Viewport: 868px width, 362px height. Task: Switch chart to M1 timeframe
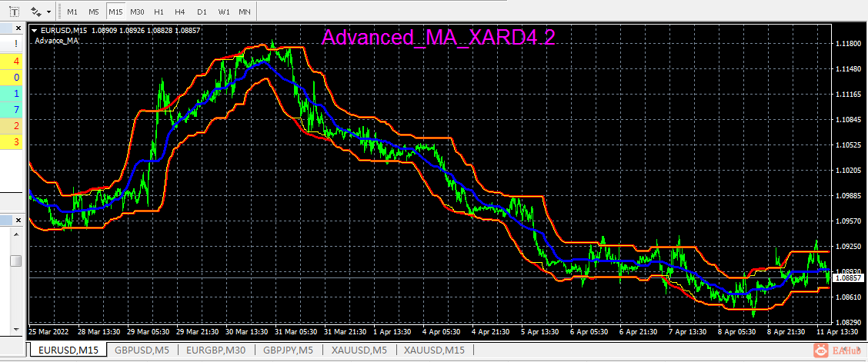pyautogui.click(x=72, y=12)
